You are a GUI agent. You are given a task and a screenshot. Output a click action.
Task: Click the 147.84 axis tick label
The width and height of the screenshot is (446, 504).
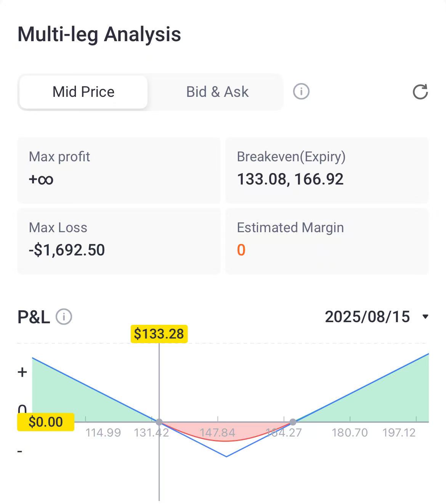pyautogui.click(x=218, y=433)
